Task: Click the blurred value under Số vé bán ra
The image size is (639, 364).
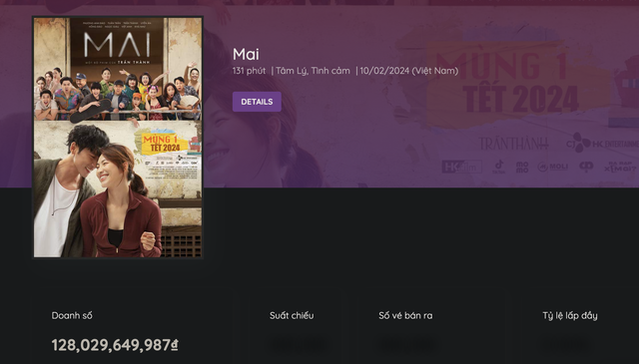Action: [x=406, y=345]
